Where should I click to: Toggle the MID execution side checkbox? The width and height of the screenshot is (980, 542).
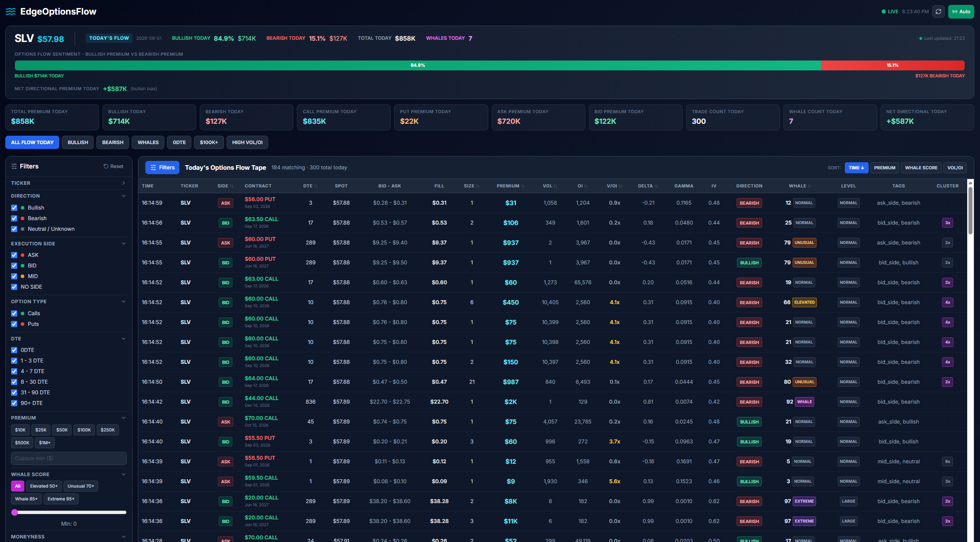pyautogui.click(x=14, y=276)
